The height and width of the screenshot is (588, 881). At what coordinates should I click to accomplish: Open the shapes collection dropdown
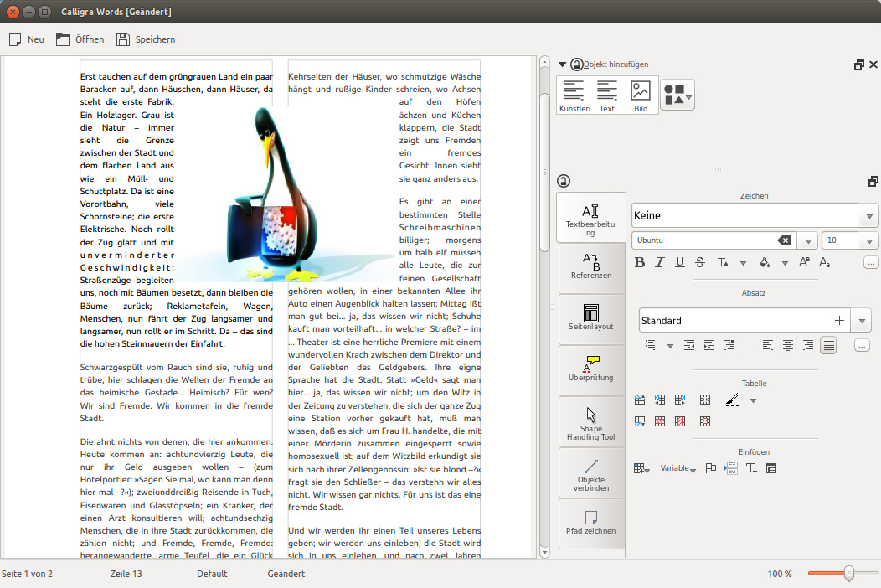pos(677,95)
